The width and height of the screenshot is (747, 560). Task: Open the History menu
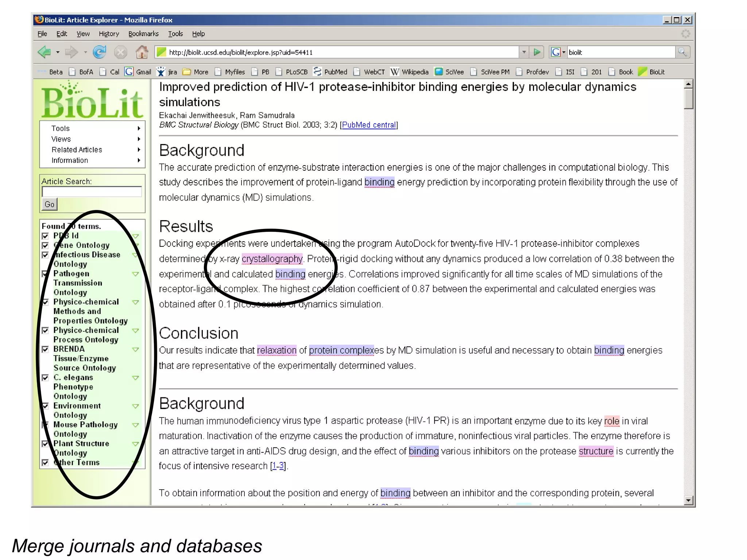click(109, 34)
